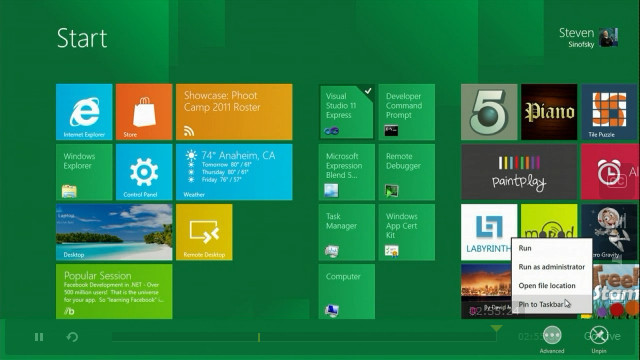The width and height of the screenshot is (640, 360).
Task: Click the video progress bar
Action: click(304, 337)
